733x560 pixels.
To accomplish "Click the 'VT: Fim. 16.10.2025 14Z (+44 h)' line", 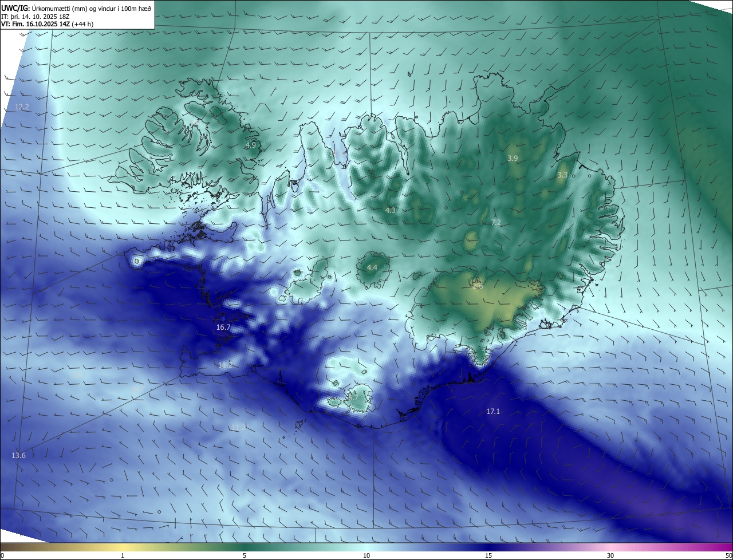I will point(47,24).
